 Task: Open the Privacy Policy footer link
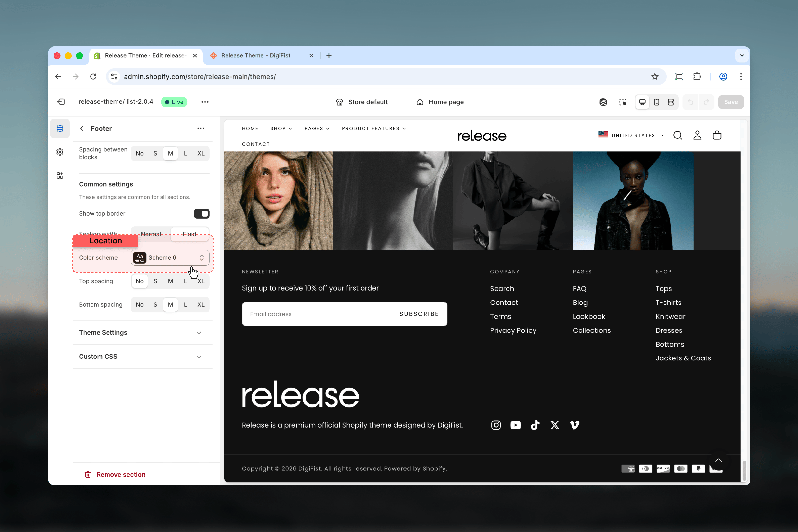513,330
